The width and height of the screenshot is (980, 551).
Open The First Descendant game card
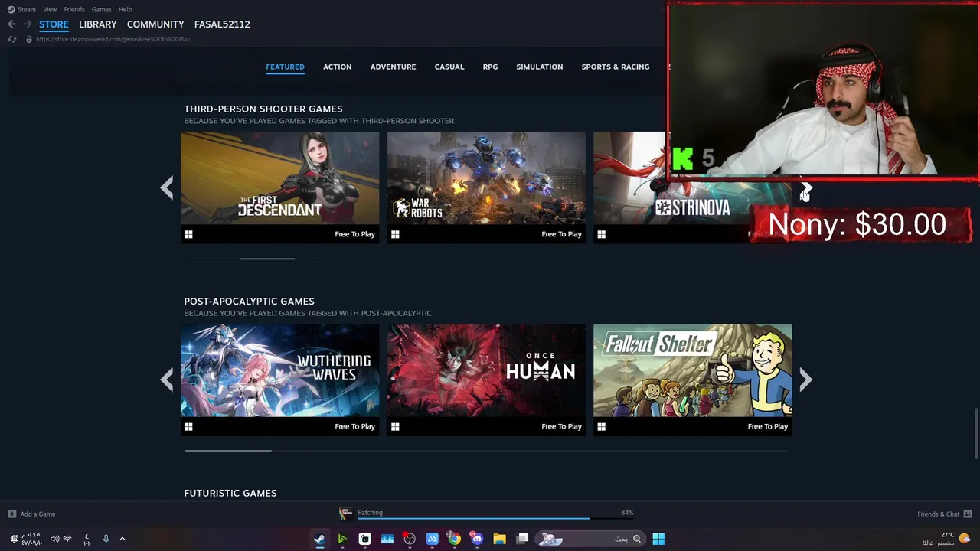[279, 187]
